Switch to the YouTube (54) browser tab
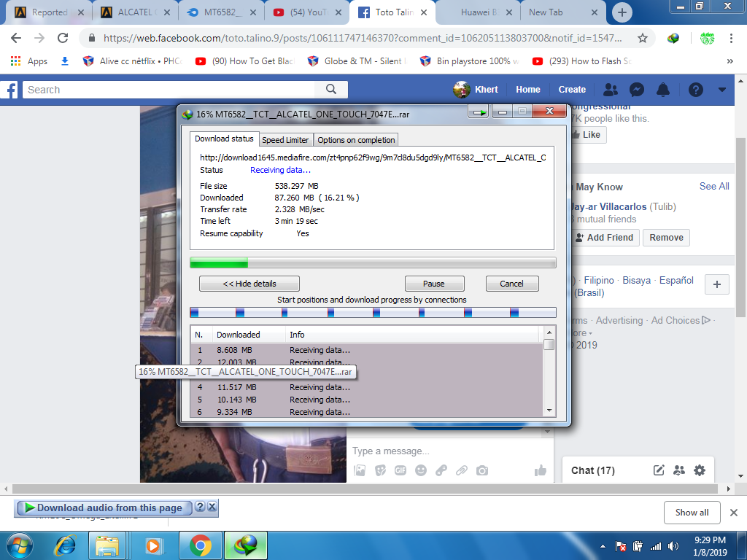747x560 pixels. click(309, 12)
